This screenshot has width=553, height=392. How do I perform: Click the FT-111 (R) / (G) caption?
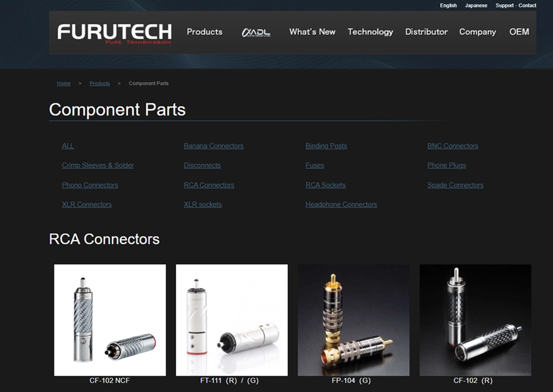click(x=229, y=381)
